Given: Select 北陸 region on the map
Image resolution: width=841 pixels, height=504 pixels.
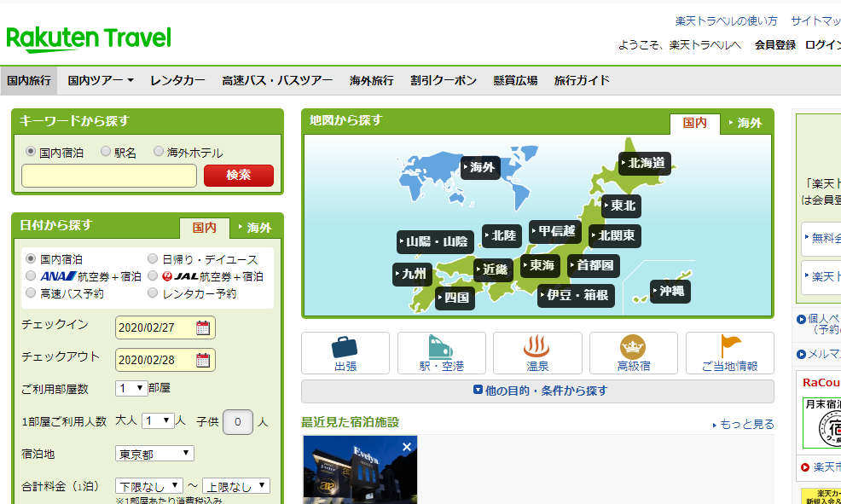Looking at the screenshot, I should tap(502, 236).
